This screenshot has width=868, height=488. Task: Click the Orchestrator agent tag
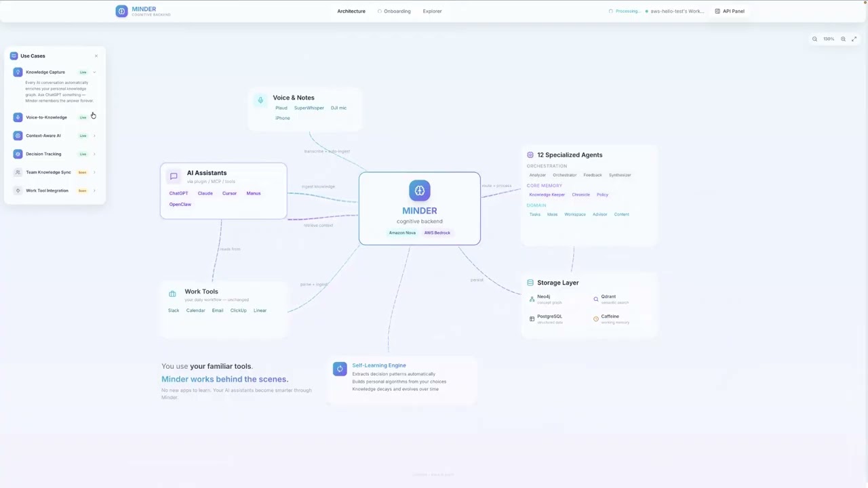(564, 175)
